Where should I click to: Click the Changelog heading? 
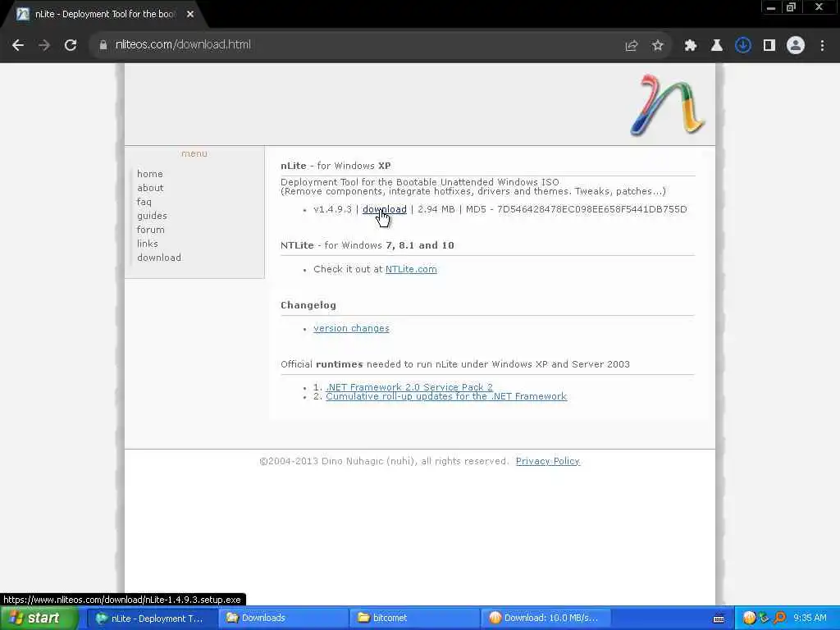tap(308, 305)
